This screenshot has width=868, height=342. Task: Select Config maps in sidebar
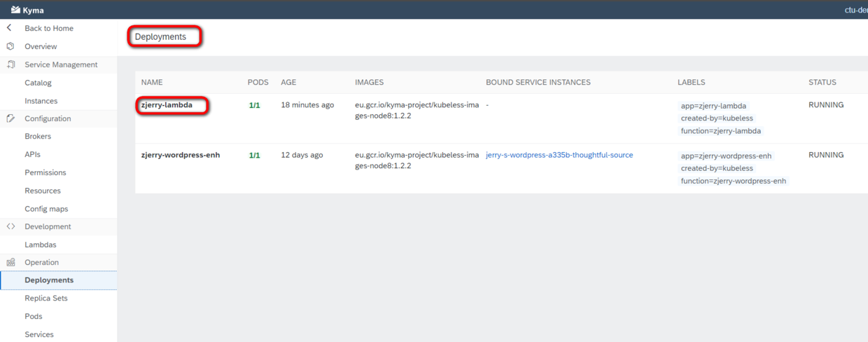[46, 209]
